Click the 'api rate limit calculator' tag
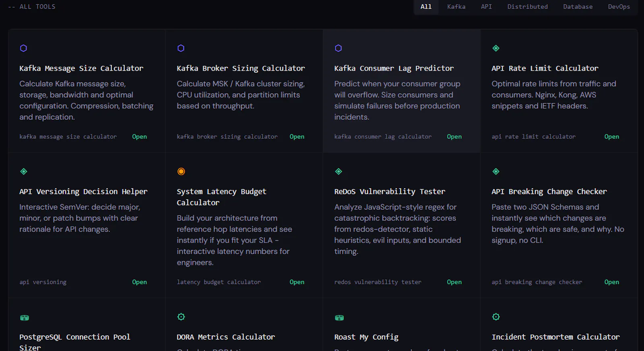Image resolution: width=644 pixels, height=351 pixels. 533,137
